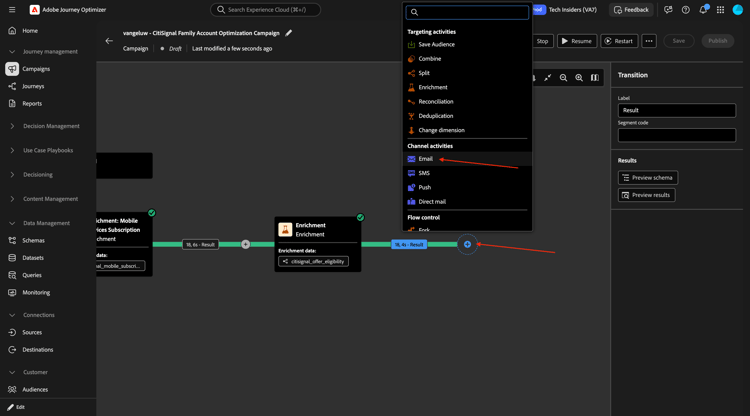
Task: Add an Email channel activity
Action: click(467, 159)
